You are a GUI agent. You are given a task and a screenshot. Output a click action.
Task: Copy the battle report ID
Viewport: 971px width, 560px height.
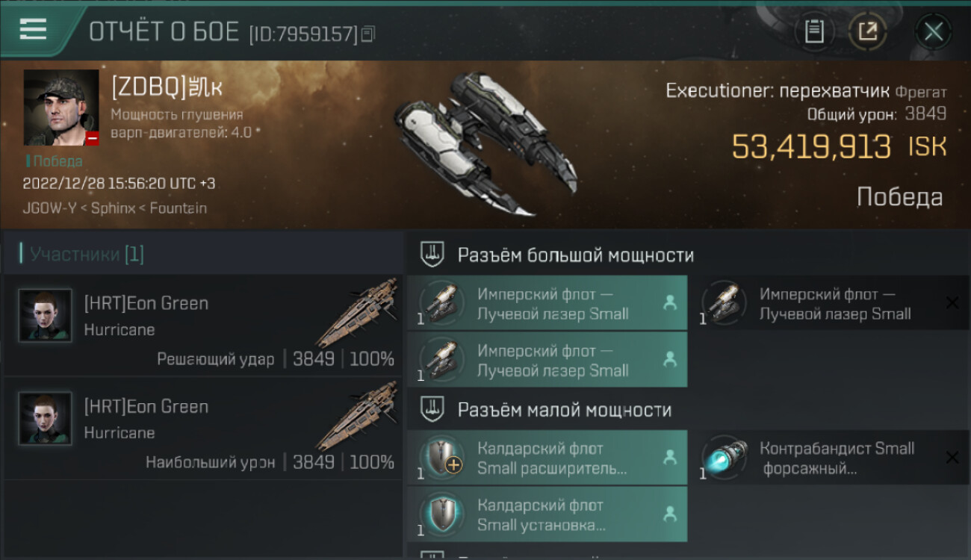tap(368, 34)
